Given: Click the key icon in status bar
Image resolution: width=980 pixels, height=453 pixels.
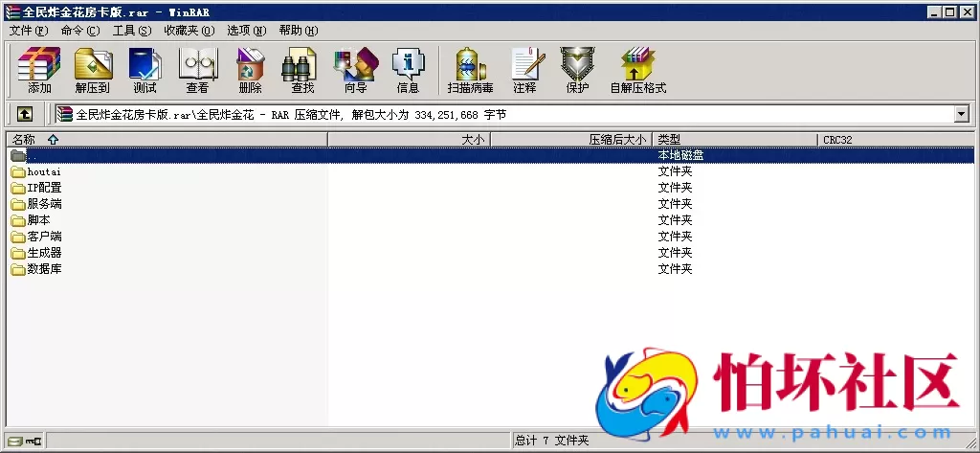Looking at the screenshot, I should 33,441.
